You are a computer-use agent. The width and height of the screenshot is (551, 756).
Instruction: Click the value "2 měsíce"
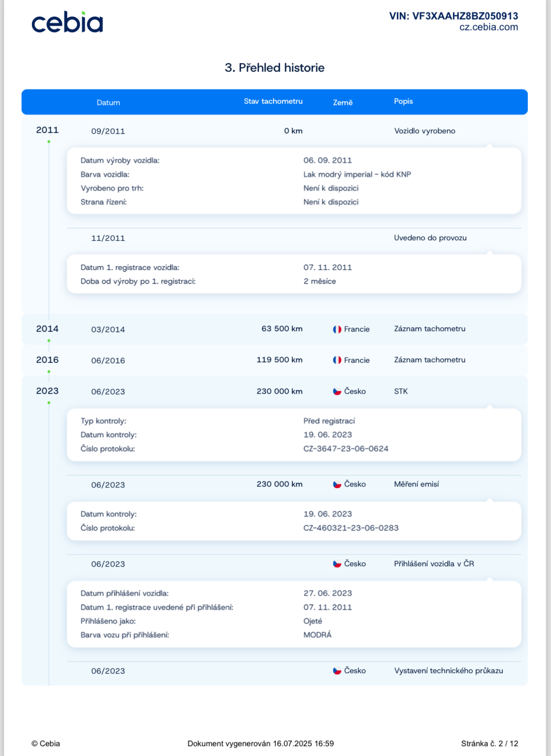coord(320,281)
